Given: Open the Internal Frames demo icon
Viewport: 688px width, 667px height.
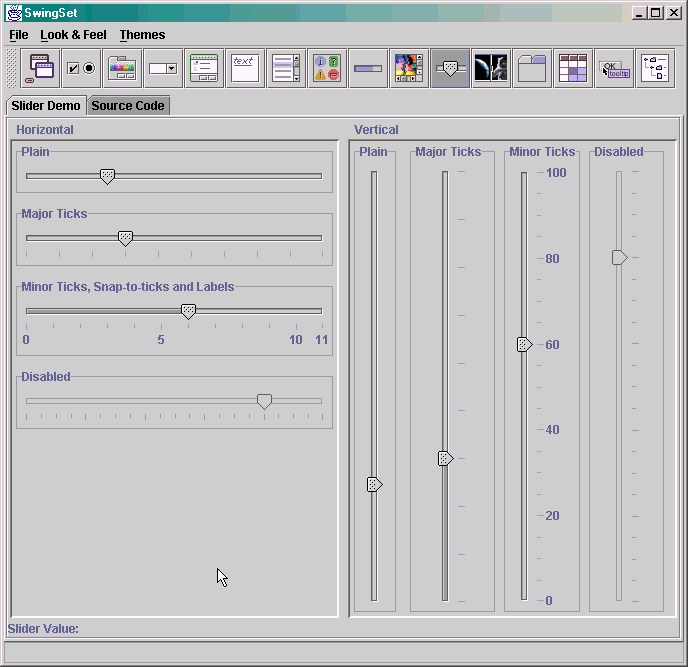Looking at the screenshot, I should pos(41,68).
